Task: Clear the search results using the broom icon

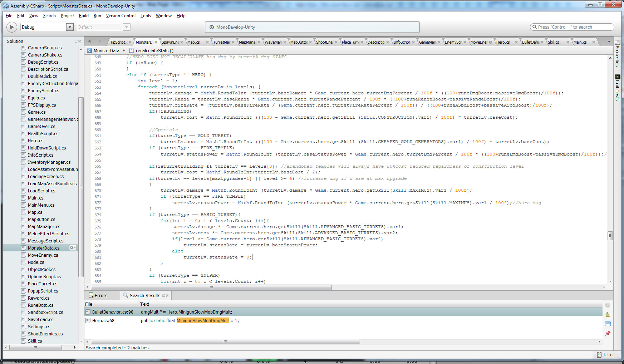Action: tap(608, 314)
